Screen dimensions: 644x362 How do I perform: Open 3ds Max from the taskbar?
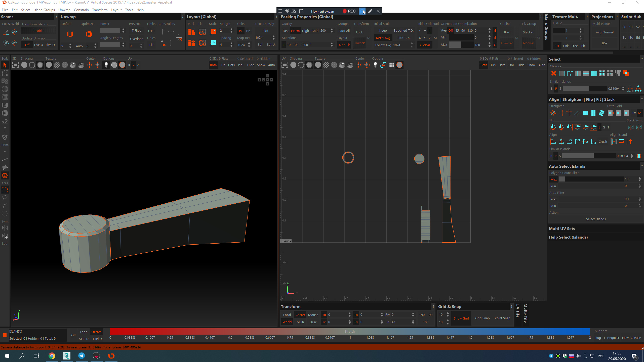click(67, 356)
